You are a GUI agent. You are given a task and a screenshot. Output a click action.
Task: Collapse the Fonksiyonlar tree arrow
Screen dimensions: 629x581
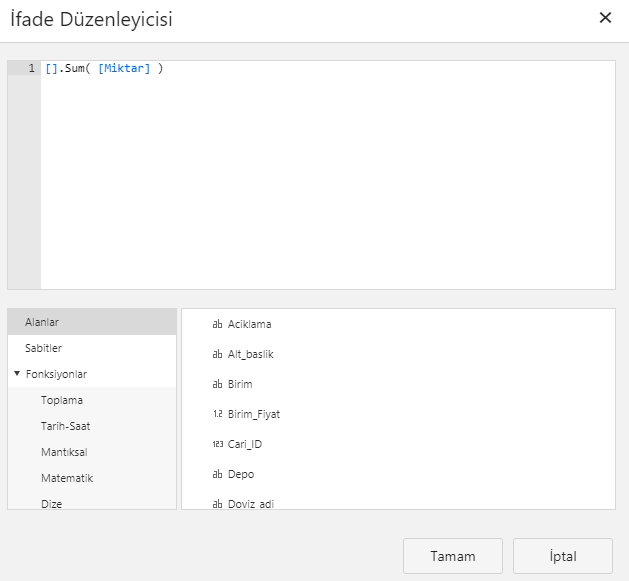pyautogui.click(x=17, y=374)
